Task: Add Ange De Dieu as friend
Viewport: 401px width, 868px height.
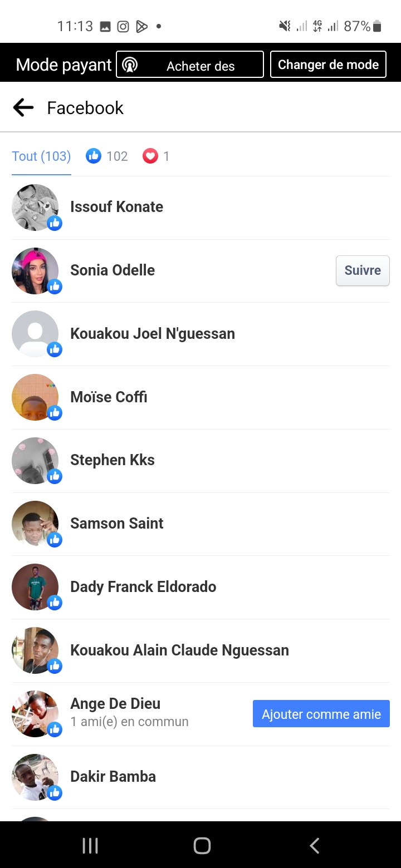Action: coord(321,714)
